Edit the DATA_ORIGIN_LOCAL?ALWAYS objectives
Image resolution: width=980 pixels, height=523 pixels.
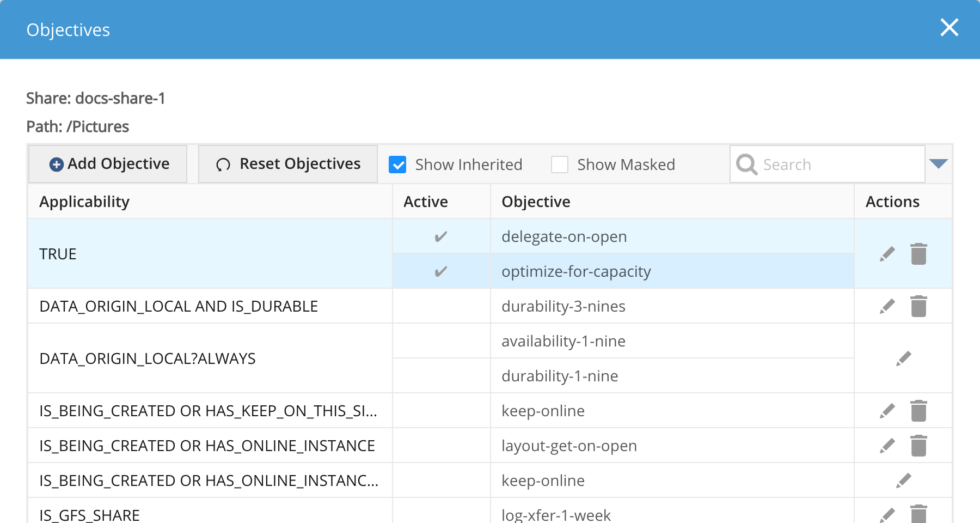pyautogui.click(x=903, y=358)
